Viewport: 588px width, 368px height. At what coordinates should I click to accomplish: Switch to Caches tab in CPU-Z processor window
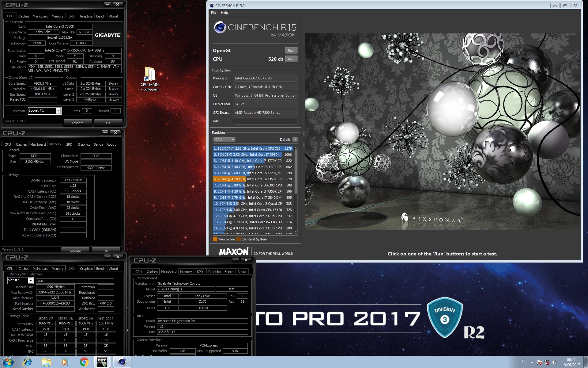24,16
